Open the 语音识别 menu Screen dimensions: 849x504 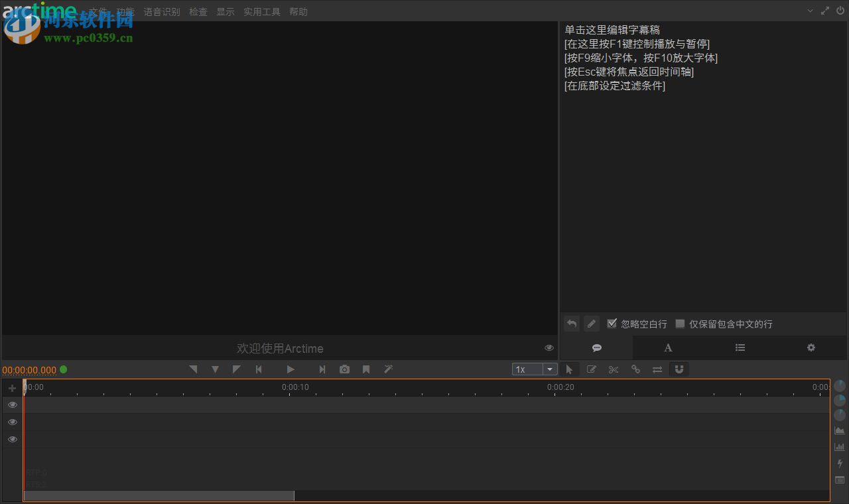click(162, 11)
